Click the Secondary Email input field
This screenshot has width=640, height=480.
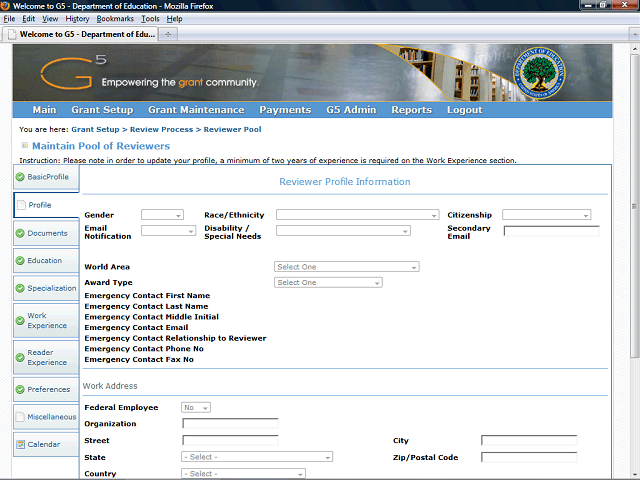551,231
